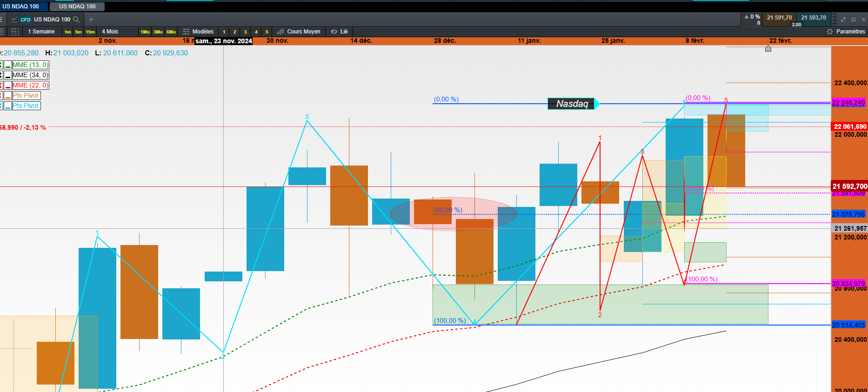Click the pop-out window icon

pyautogui.click(x=854, y=20)
